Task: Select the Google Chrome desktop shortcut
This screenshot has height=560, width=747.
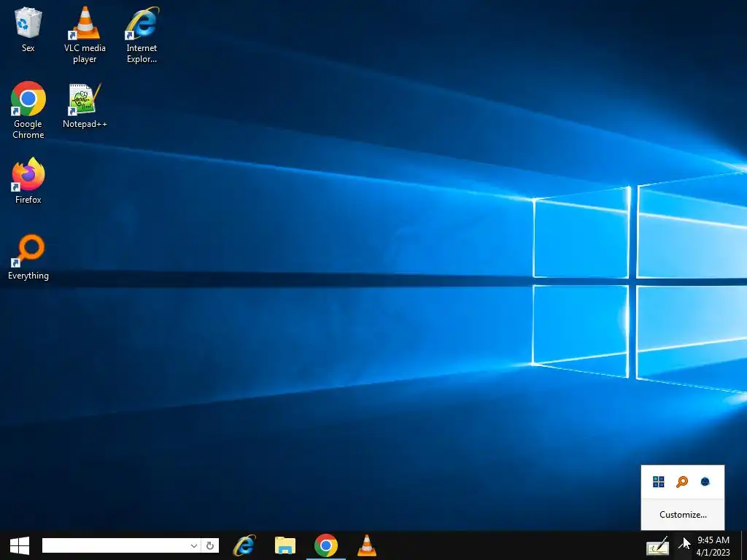Action: click(x=28, y=110)
